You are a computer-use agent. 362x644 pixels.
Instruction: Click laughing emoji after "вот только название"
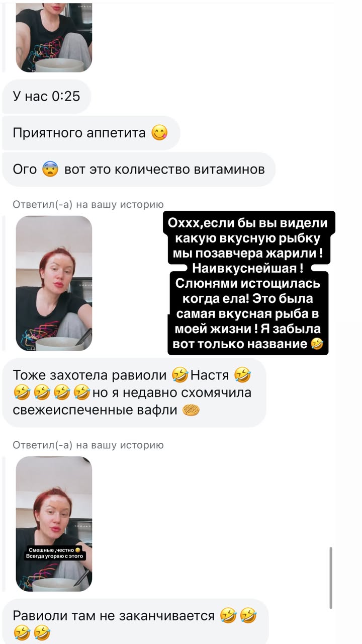317,345
